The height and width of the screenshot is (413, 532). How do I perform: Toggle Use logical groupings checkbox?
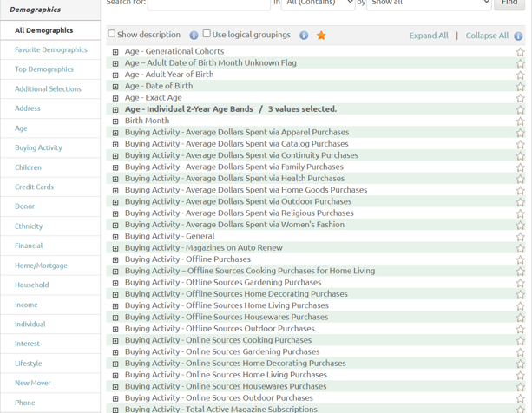pyautogui.click(x=207, y=34)
